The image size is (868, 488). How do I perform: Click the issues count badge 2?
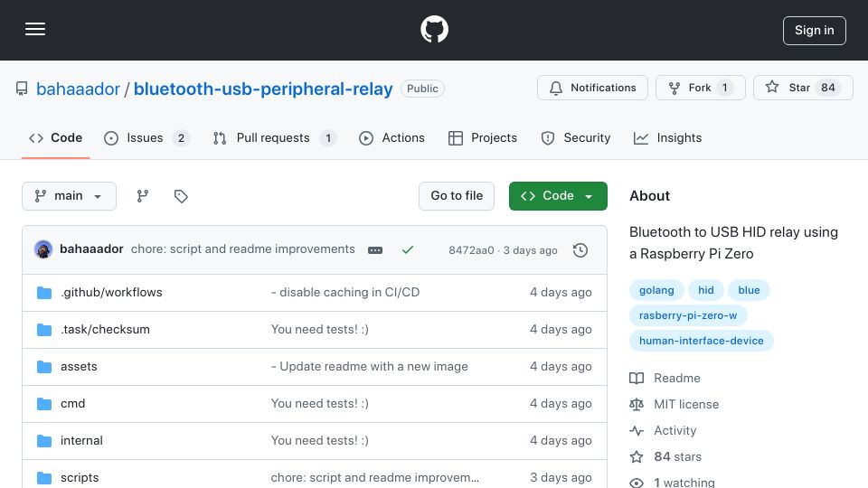[x=181, y=137]
